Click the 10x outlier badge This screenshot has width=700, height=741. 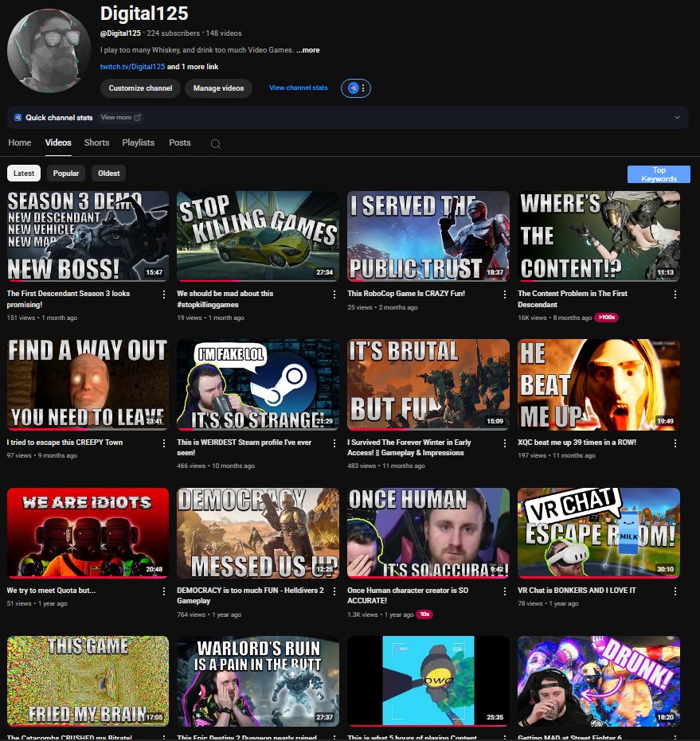[x=424, y=614]
